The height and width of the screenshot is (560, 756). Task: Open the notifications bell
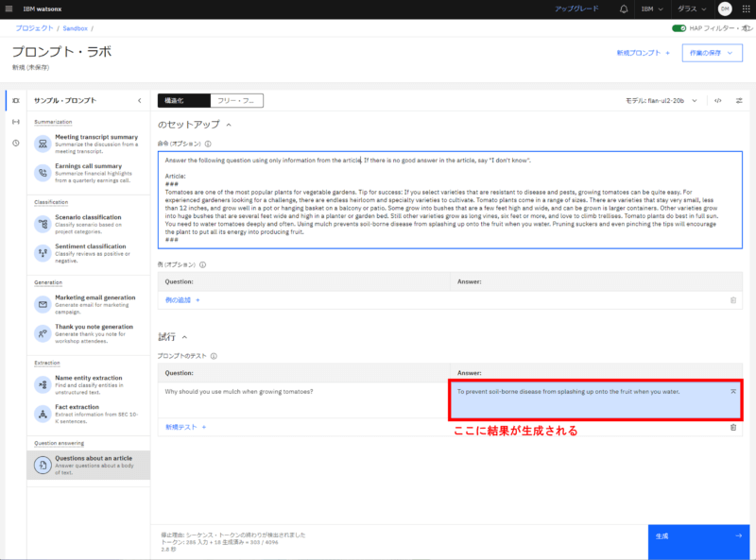click(624, 9)
